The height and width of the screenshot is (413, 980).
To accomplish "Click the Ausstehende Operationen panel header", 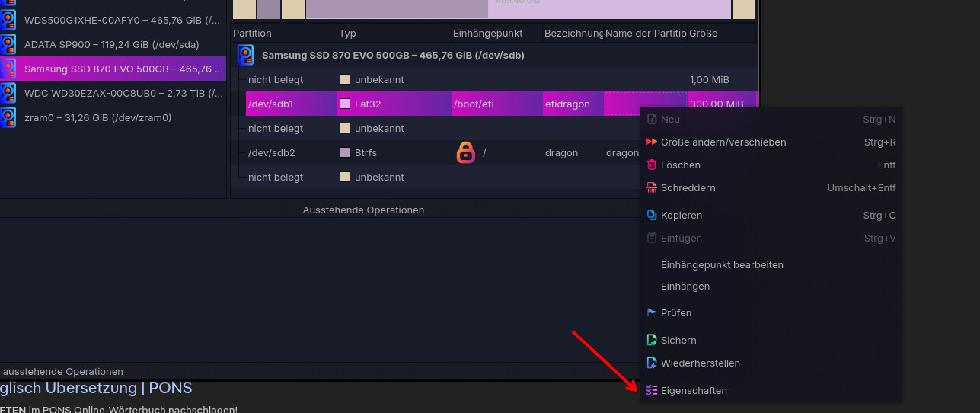I will point(363,210).
